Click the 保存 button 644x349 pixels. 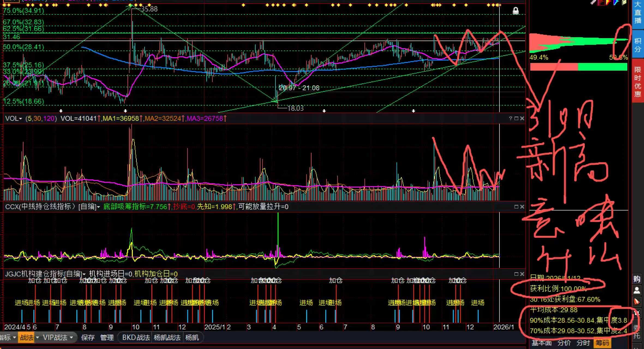click(x=88, y=338)
